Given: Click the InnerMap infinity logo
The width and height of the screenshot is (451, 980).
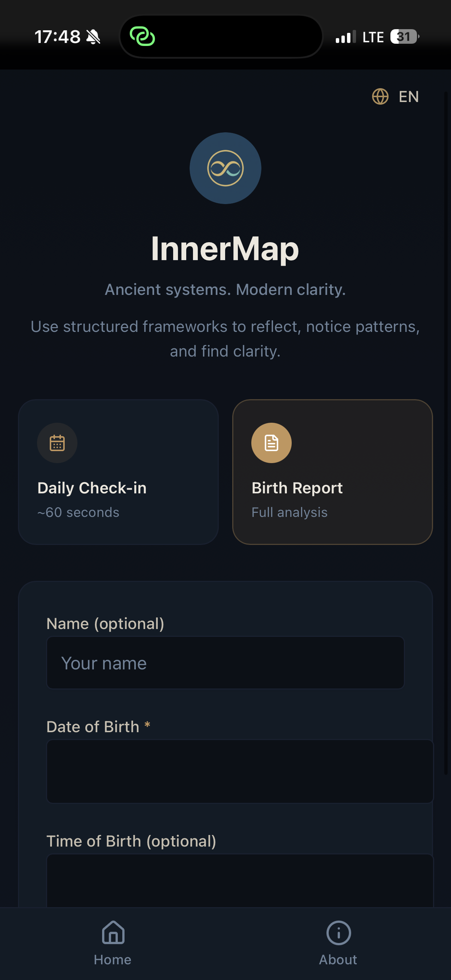Looking at the screenshot, I should (x=225, y=167).
